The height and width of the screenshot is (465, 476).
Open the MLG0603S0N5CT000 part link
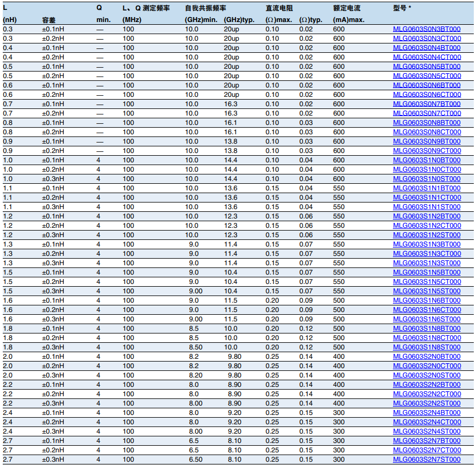pyautogui.click(x=427, y=76)
